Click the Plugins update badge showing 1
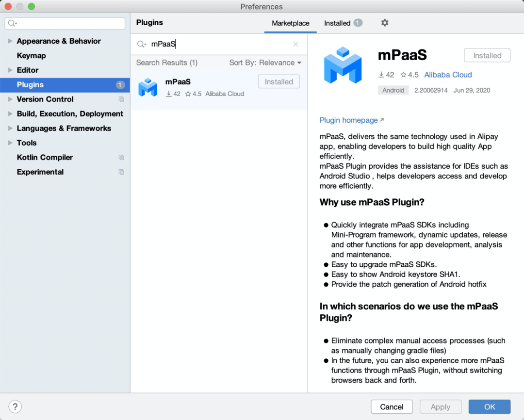This screenshot has height=420, width=524. coord(120,85)
